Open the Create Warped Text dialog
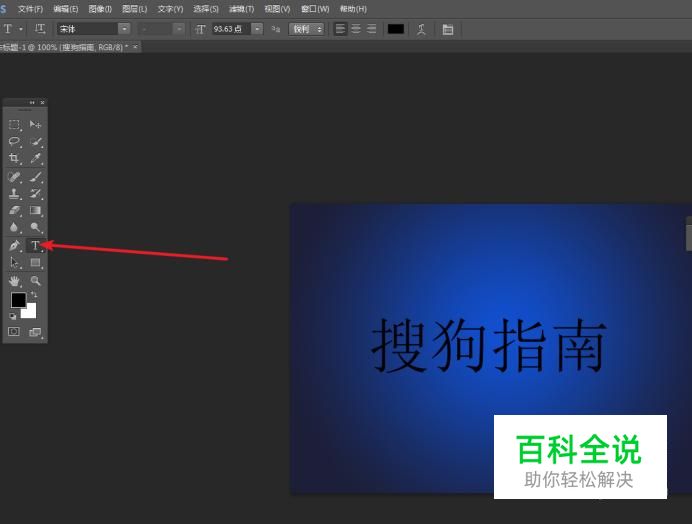The image size is (692, 524). coord(421,29)
